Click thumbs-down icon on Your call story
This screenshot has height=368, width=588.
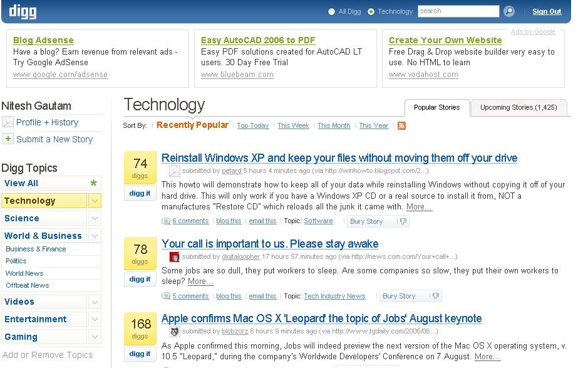[436, 296]
